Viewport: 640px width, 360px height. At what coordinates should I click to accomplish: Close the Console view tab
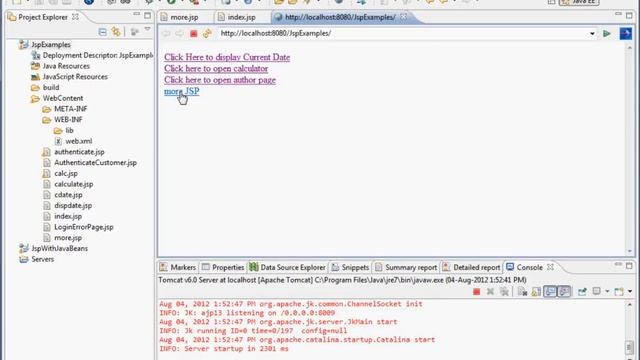click(550, 267)
